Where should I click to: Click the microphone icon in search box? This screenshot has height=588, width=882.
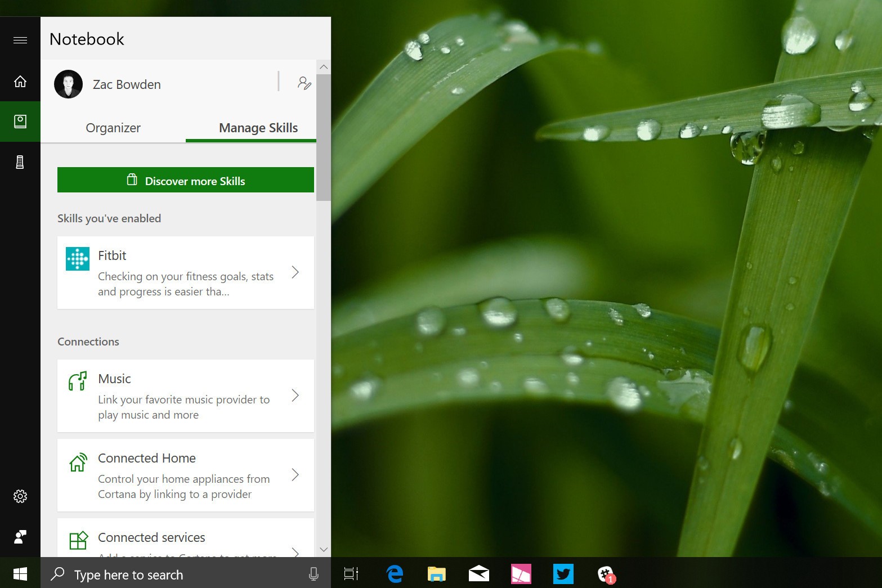click(x=314, y=574)
